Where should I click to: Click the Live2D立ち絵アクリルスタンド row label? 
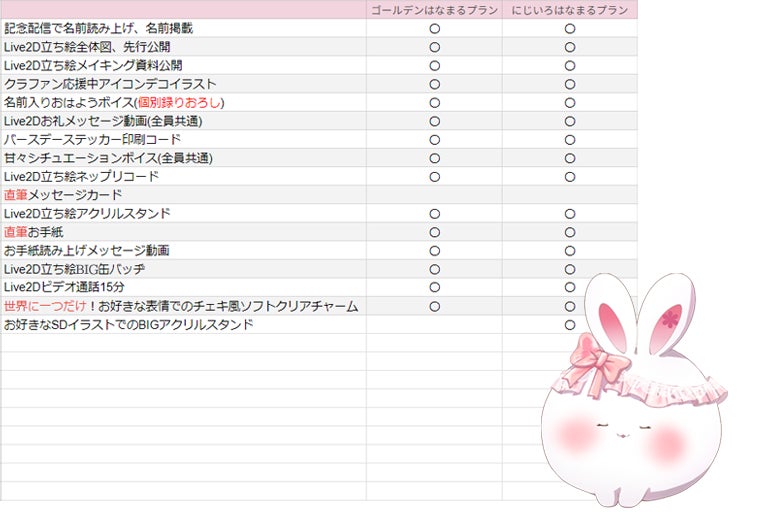pyautogui.click(x=87, y=214)
